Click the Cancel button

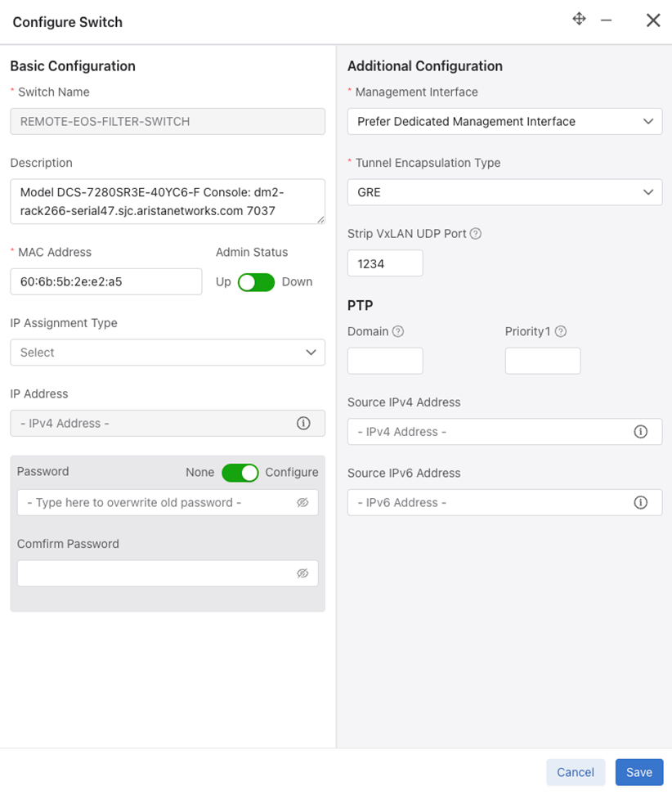[x=576, y=772]
